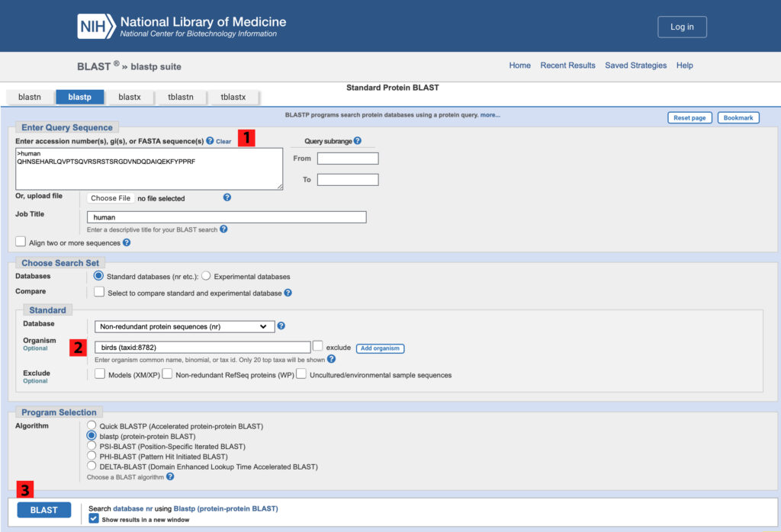Click the Job Title input field

pos(227,217)
